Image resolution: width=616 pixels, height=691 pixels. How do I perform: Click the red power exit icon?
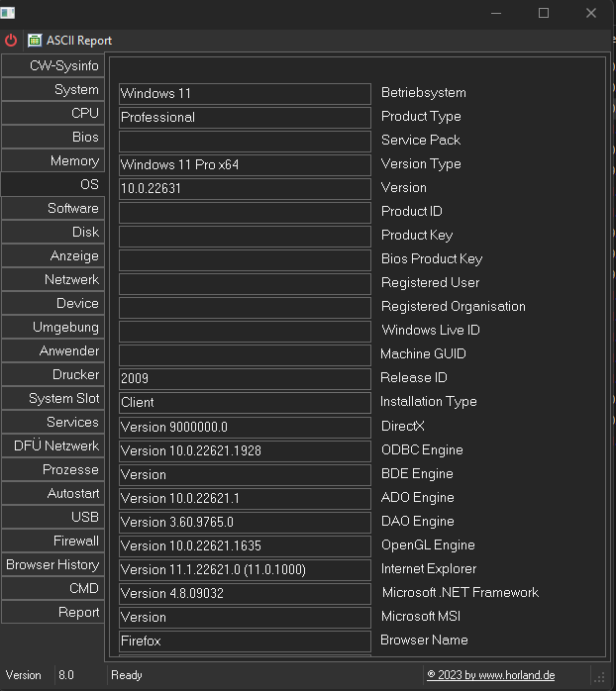11,41
